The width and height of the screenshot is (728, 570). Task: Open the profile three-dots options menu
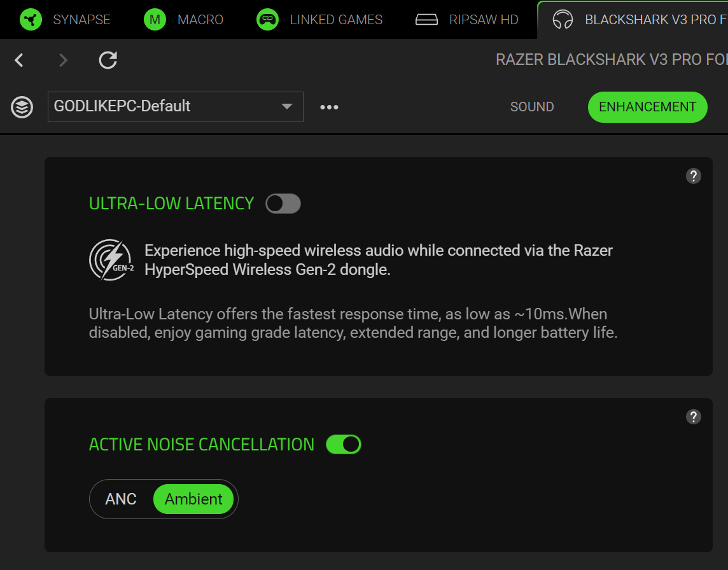[x=329, y=107]
